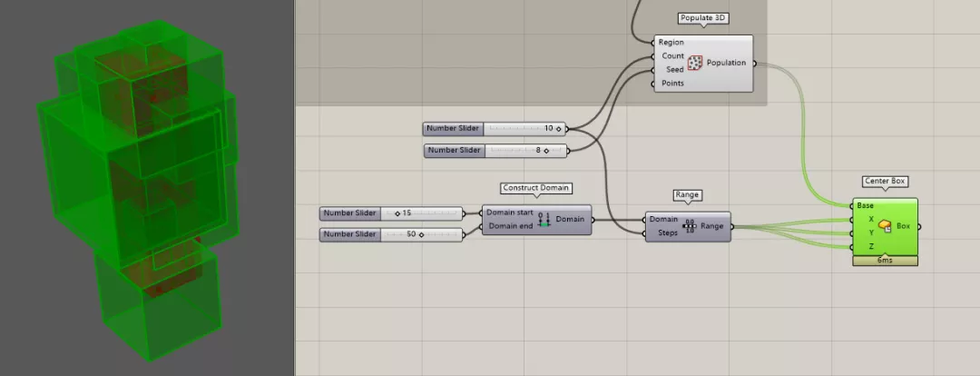Click the Range component icon
Image resolution: width=980 pixels, height=376 pixels.
[690, 225]
